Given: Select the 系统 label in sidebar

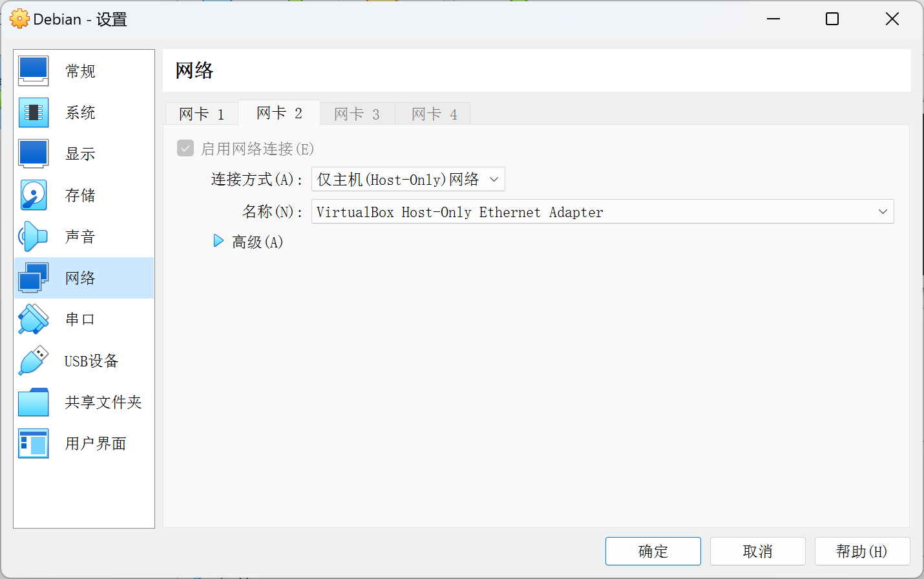Looking at the screenshot, I should tap(80, 112).
